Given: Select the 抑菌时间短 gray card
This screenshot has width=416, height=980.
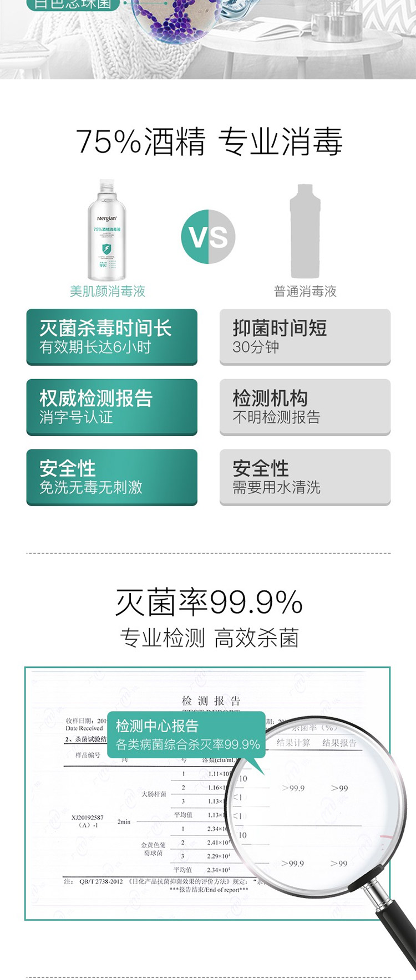Looking at the screenshot, I should (x=305, y=337).
